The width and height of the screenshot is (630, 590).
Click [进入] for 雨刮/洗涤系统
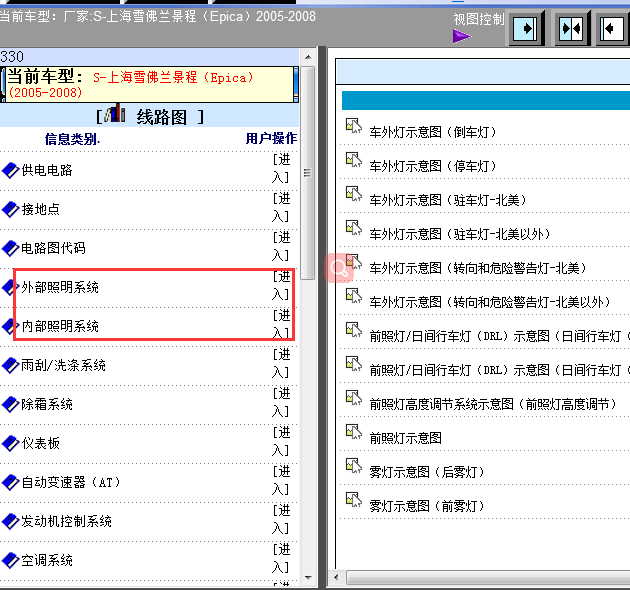(x=281, y=363)
